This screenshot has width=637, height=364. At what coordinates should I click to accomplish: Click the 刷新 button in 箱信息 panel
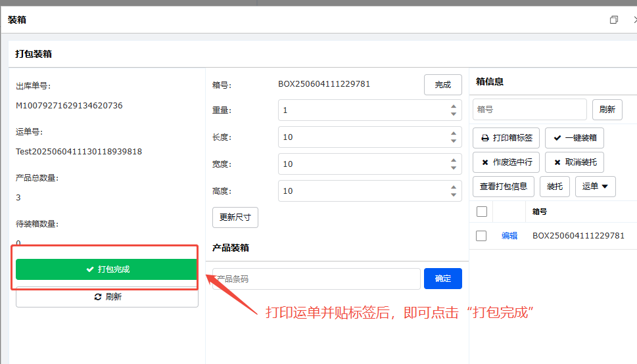click(x=607, y=109)
